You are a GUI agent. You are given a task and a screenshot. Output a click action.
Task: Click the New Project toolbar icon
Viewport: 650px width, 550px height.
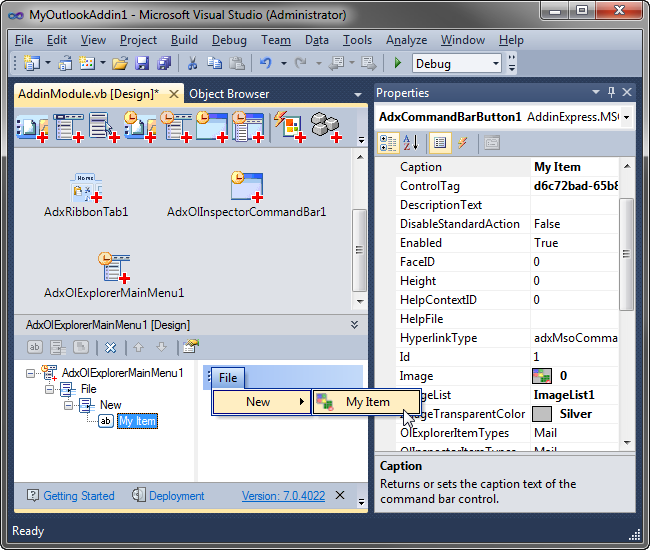click(32, 63)
